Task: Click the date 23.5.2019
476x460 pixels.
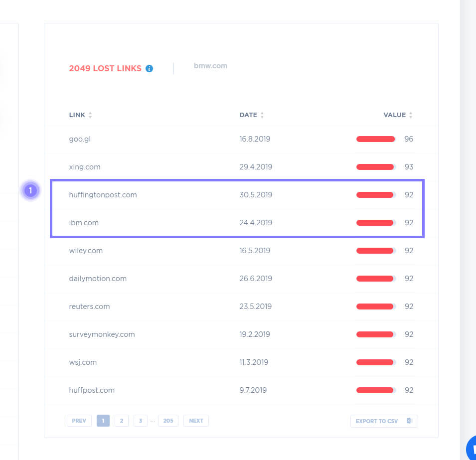Action: pos(255,307)
